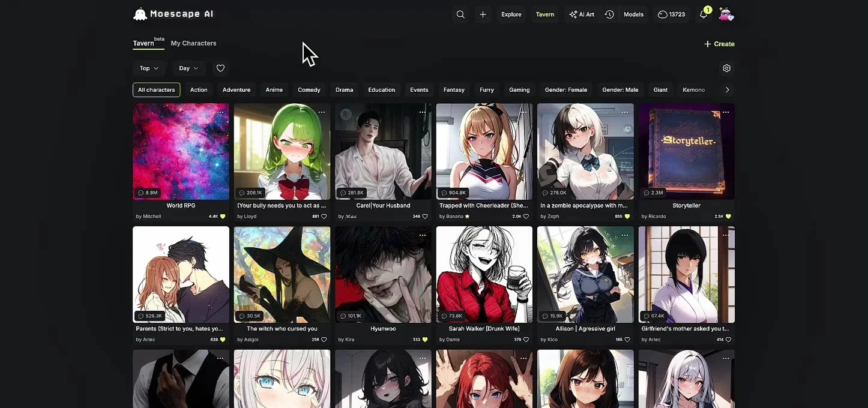Image resolution: width=868 pixels, height=408 pixels.
Task: Like the bully character by Lloyd
Action: [x=324, y=217]
